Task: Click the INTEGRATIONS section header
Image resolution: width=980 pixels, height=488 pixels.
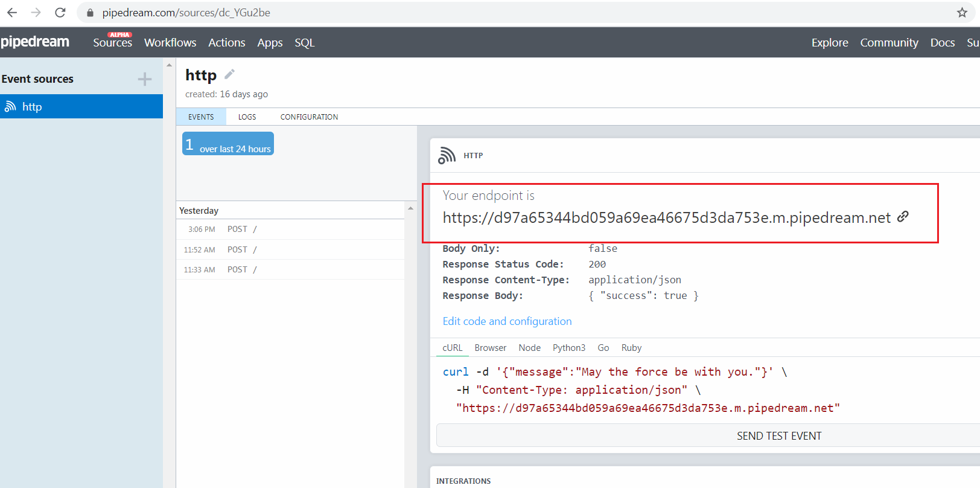Action: 463,481
